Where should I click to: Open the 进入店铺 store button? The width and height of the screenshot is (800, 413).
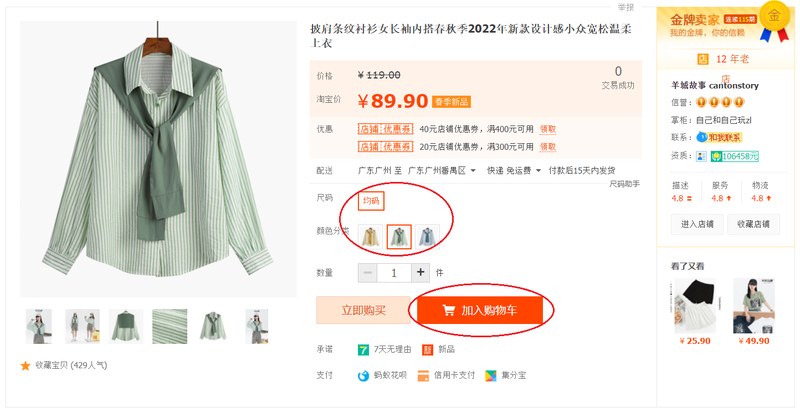[x=698, y=224]
